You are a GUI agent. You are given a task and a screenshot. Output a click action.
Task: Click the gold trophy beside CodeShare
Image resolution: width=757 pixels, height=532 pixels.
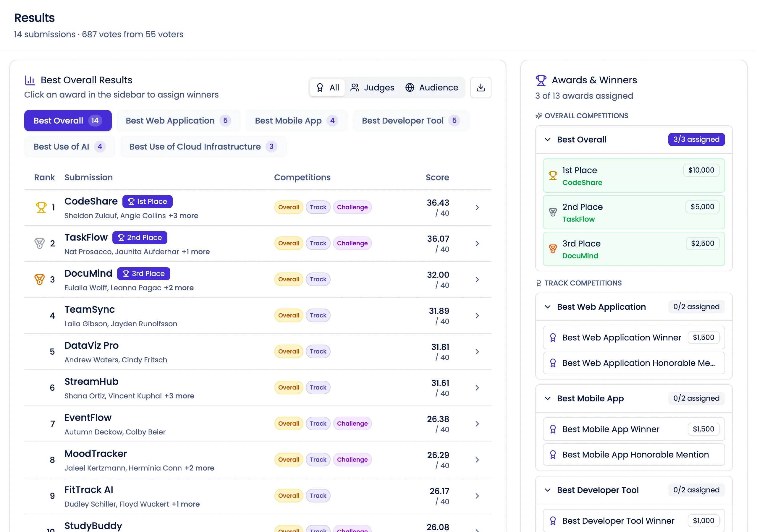pos(41,207)
